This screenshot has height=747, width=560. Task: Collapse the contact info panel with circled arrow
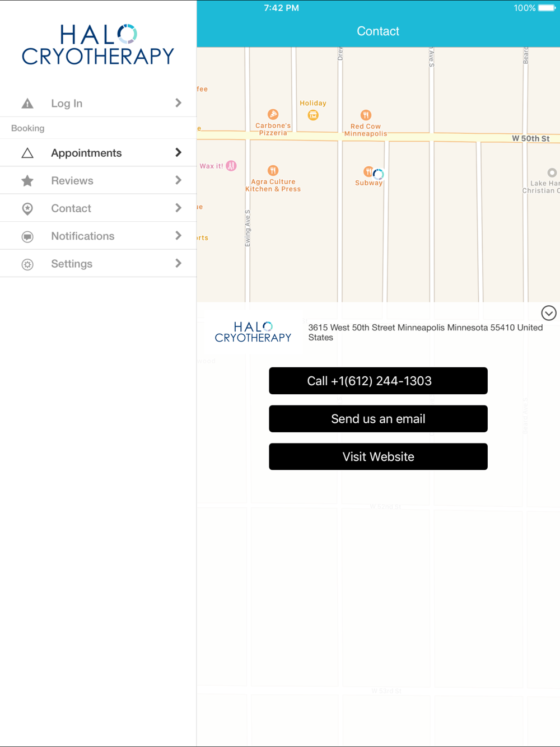click(549, 313)
